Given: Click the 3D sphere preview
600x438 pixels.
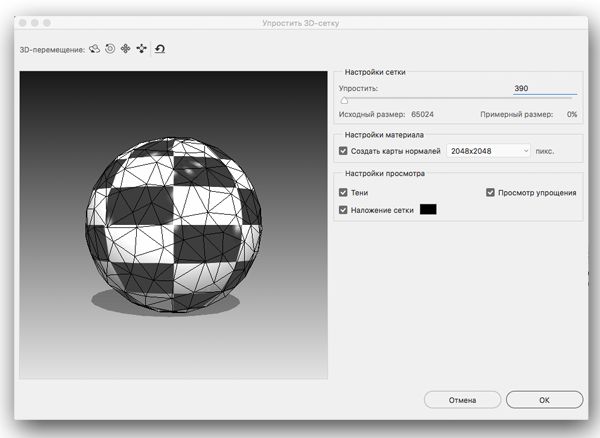Looking at the screenshot, I should (174, 225).
